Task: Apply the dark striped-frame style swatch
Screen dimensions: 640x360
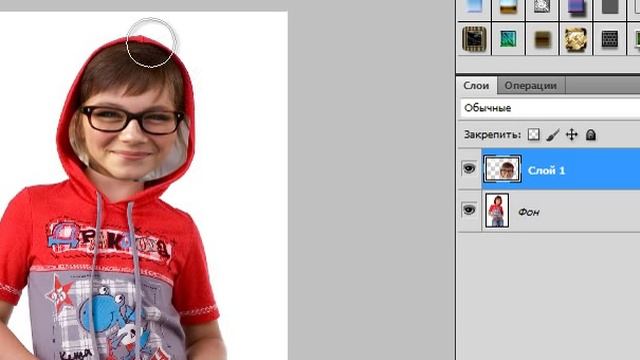Action: [474, 39]
